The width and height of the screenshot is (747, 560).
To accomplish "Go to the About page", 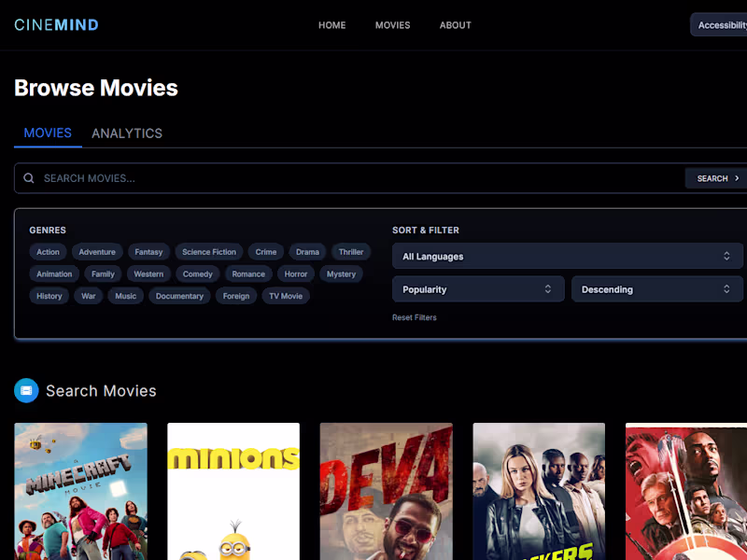I will (x=456, y=25).
